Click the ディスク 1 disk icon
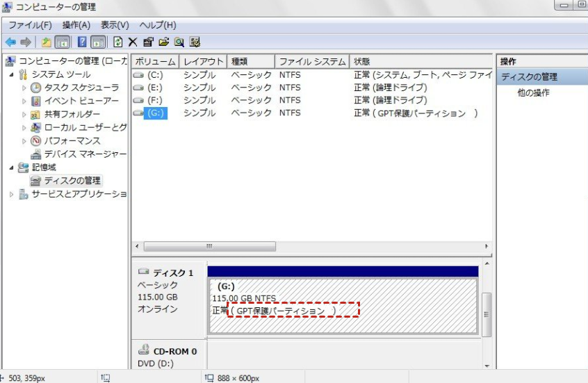This screenshot has width=588, height=383. tap(144, 272)
